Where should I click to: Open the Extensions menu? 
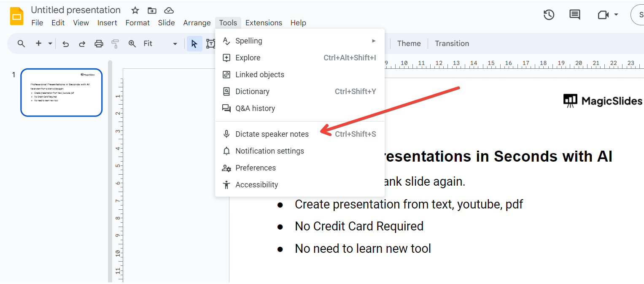pos(264,23)
